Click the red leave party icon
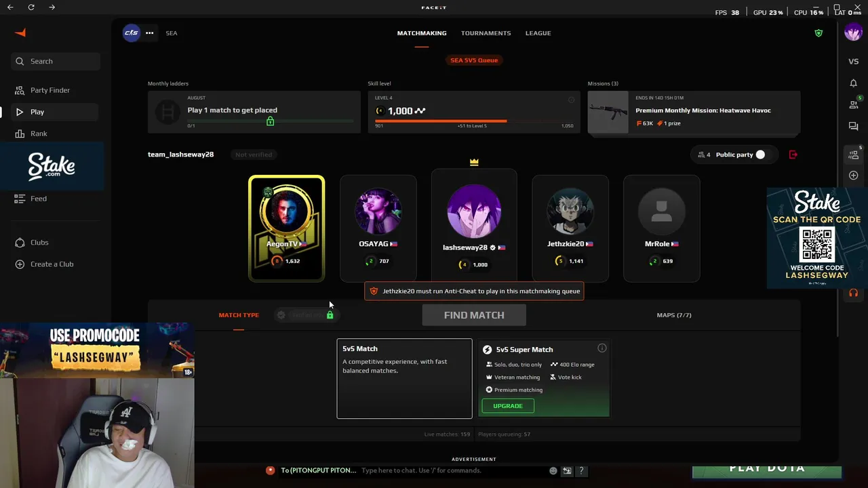The image size is (868, 488). (x=793, y=155)
